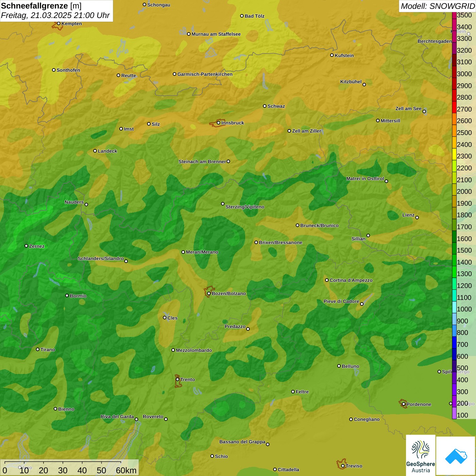
Task: Click the Riva del Garda label
Action: pyautogui.click(x=117, y=417)
